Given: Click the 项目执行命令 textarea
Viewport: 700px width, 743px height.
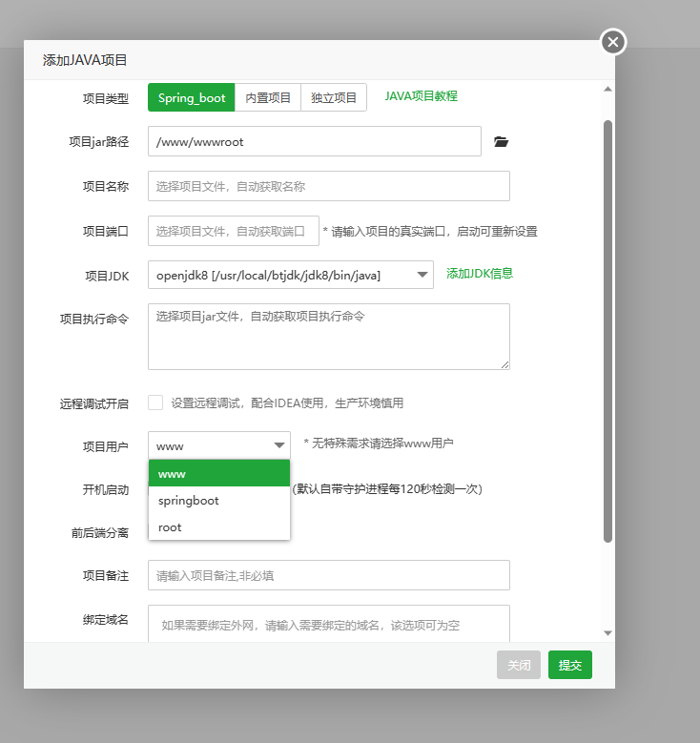Looking at the screenshot, I should [329, 337].
